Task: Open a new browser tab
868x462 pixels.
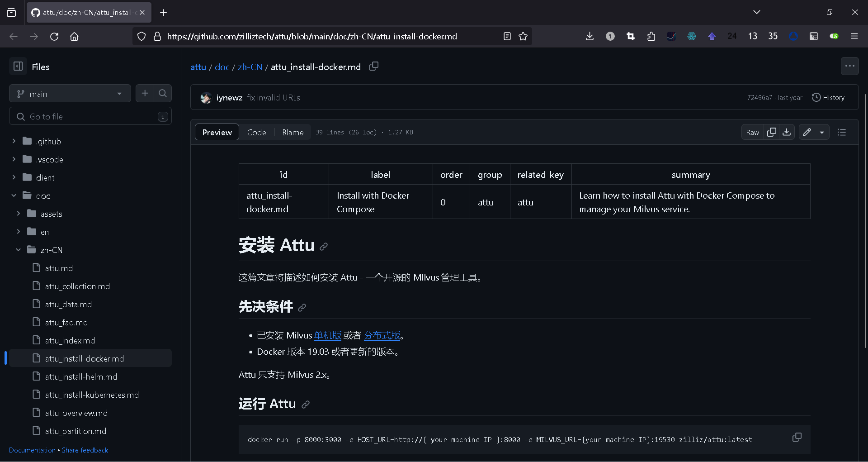Action: pos(164,13)
